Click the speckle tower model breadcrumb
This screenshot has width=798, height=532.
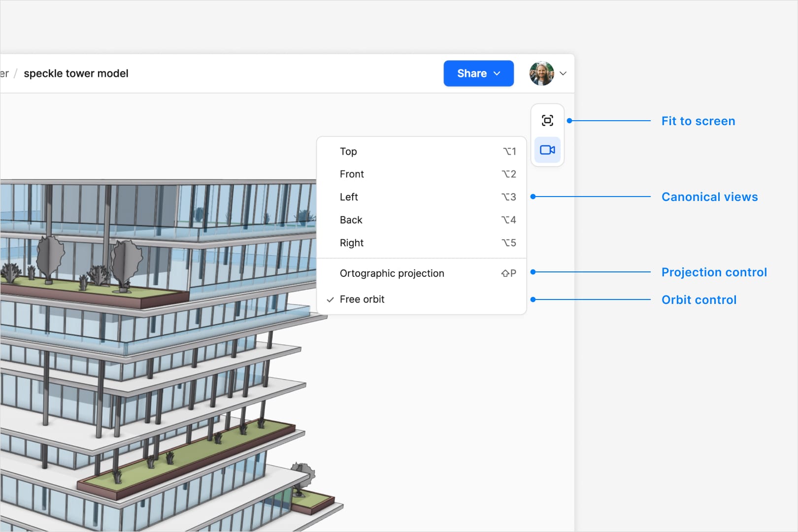point(76,73)
